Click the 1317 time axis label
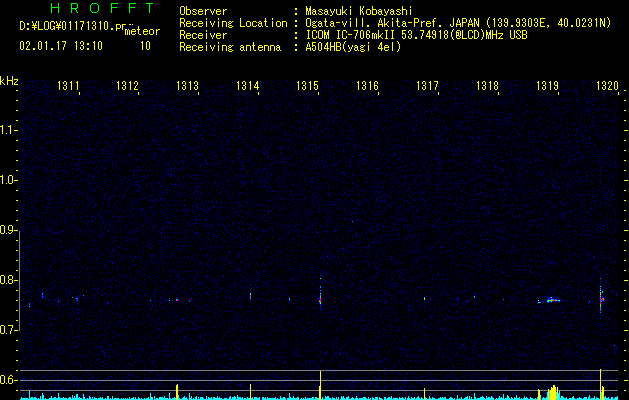The image size is (629, 400). coord(427,85)
